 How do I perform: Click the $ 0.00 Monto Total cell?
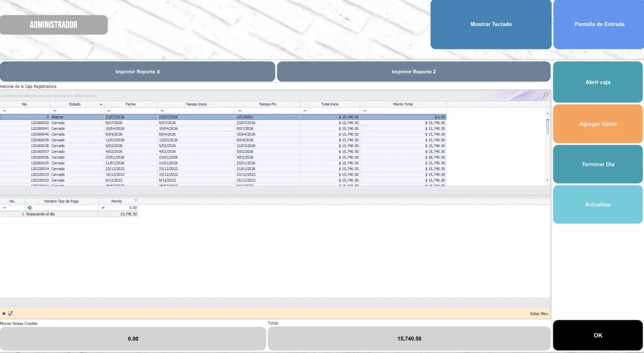[x=403, y=117]
